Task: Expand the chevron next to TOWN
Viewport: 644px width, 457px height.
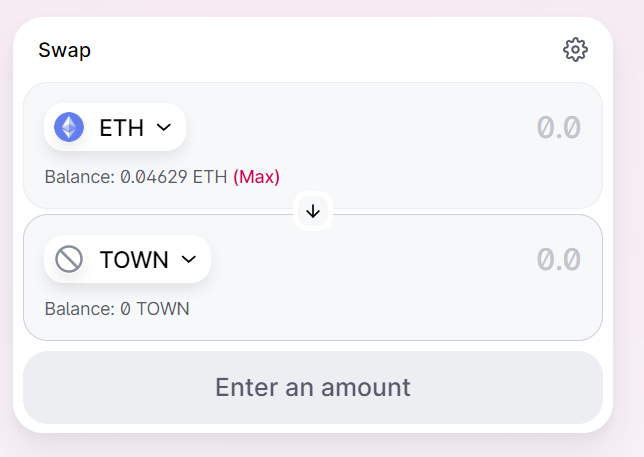Action: 189,260
